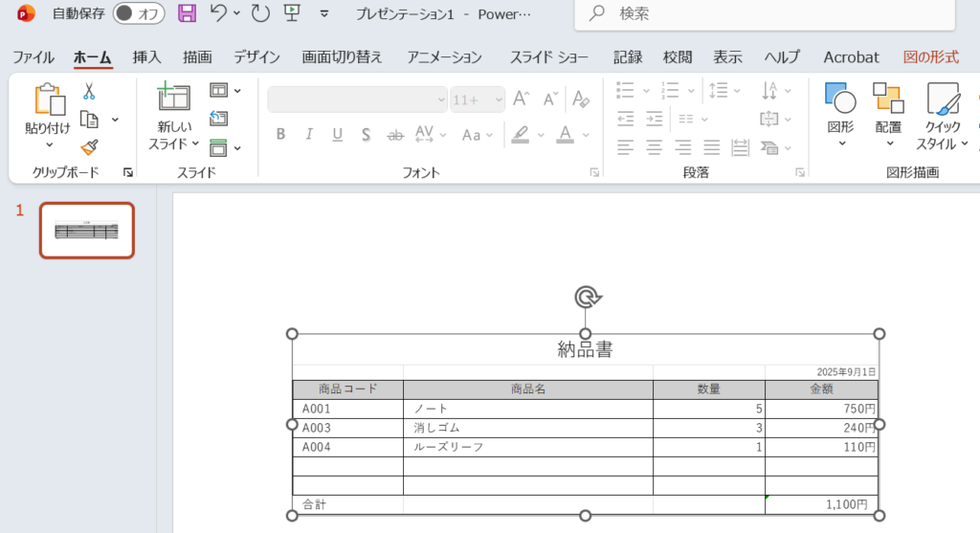Click the rotation handle above table picture

coord(588,298)
